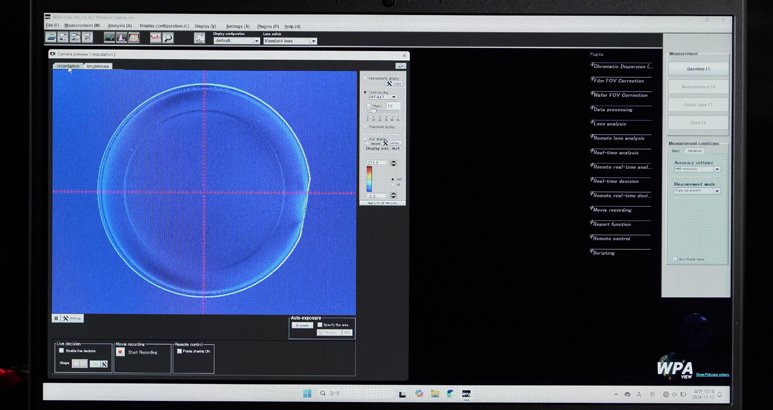Expand the Scripting plugin
The image size is (773, 410).
point(621,252)
